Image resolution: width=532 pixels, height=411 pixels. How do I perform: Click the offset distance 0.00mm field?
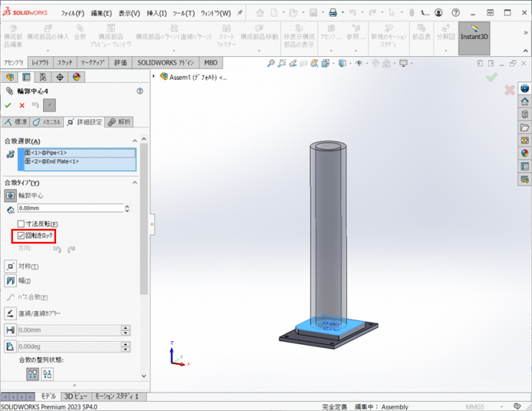pyautogui.click(x=70, y=208)
